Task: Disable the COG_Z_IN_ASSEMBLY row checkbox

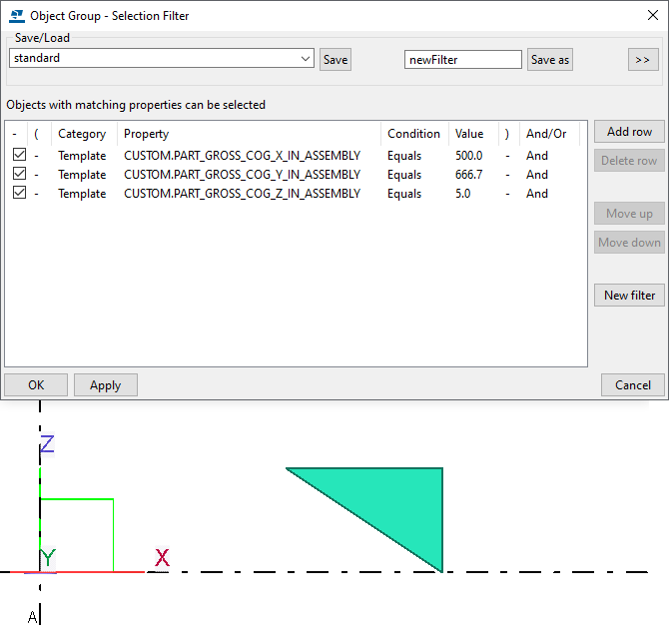Action: 19,194
